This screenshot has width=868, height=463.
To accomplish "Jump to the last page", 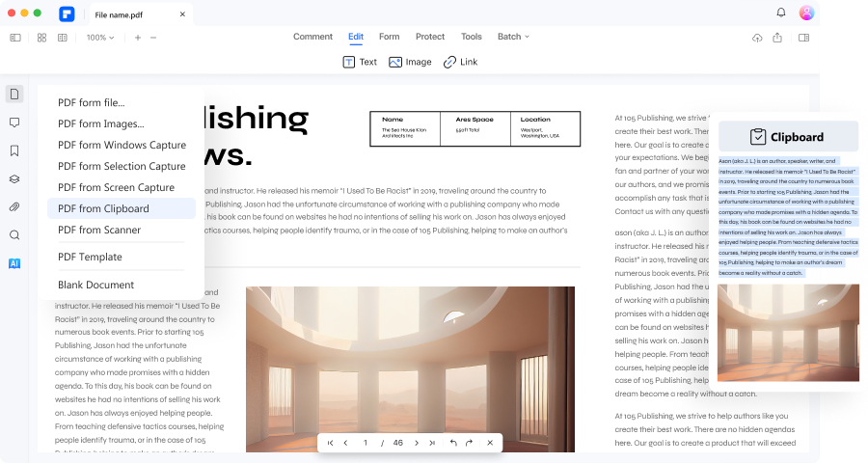I will pyautogui.click(x=432, y=443).
